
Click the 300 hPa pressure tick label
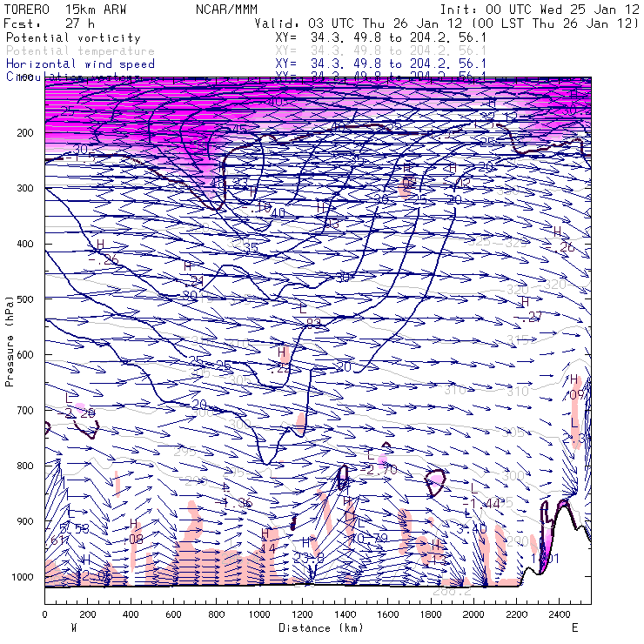click(25, 188)
